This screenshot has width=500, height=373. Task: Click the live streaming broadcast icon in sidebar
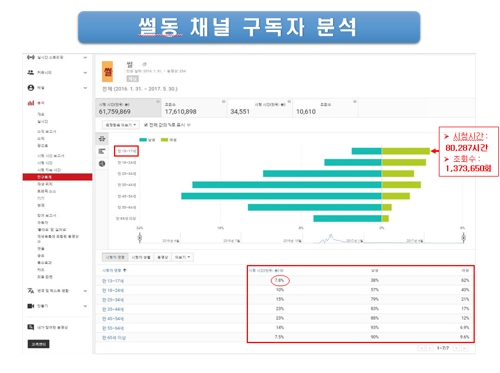pos(31,57)
